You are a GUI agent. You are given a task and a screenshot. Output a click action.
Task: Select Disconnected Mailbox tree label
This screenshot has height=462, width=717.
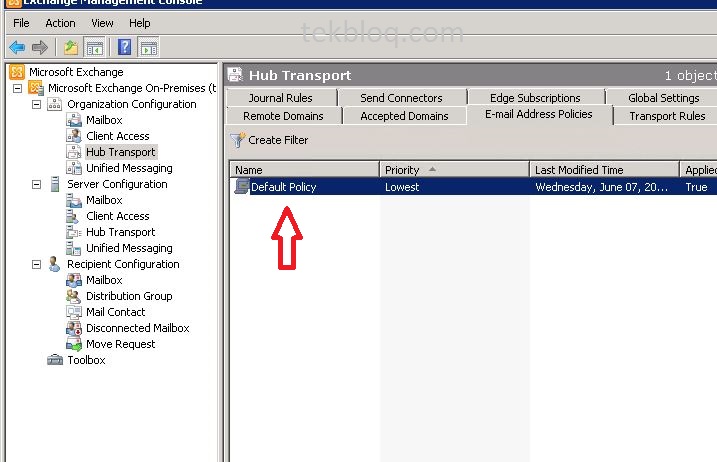click(x=138, y=328)
